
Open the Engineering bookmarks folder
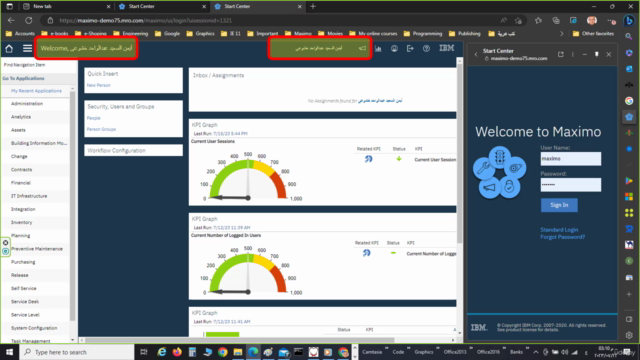131,33
